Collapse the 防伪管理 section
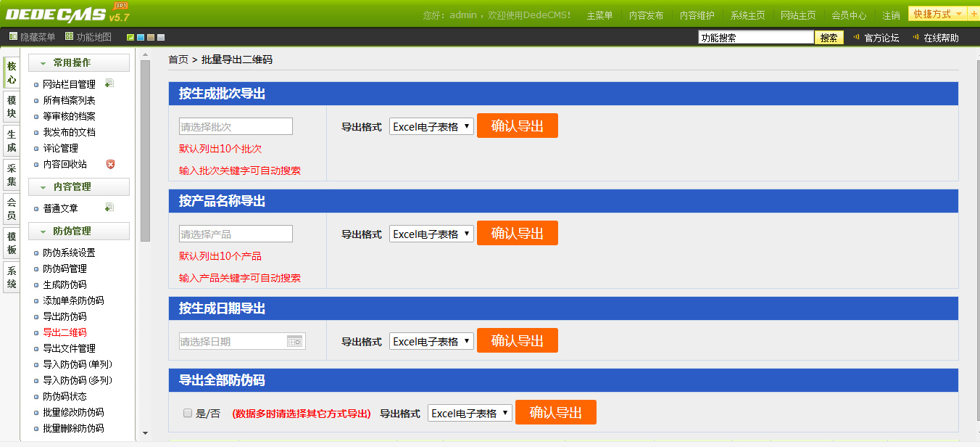Image resolution: width=980 pixels, height=447 pixels. 79,231
